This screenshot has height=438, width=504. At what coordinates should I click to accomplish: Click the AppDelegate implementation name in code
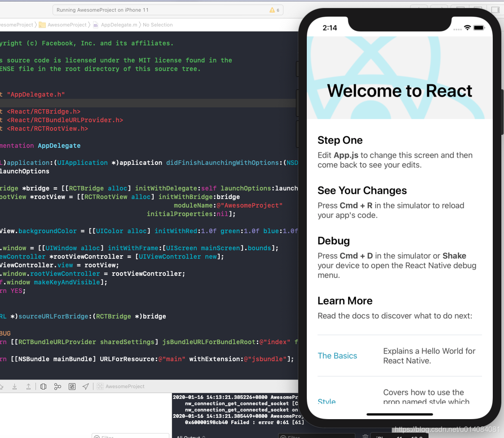pyautogui.click(x=59, y=146)
